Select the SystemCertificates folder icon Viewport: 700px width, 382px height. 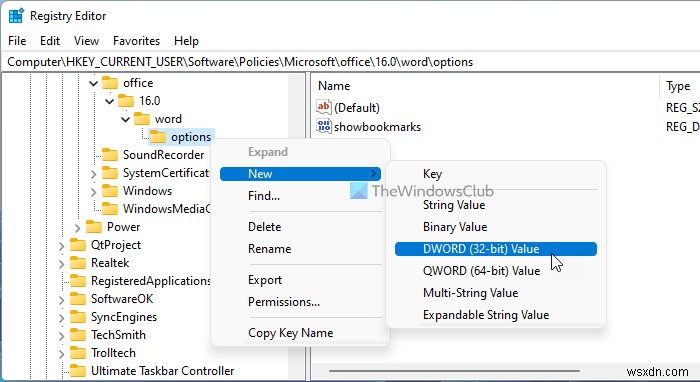tap(110, 173)
